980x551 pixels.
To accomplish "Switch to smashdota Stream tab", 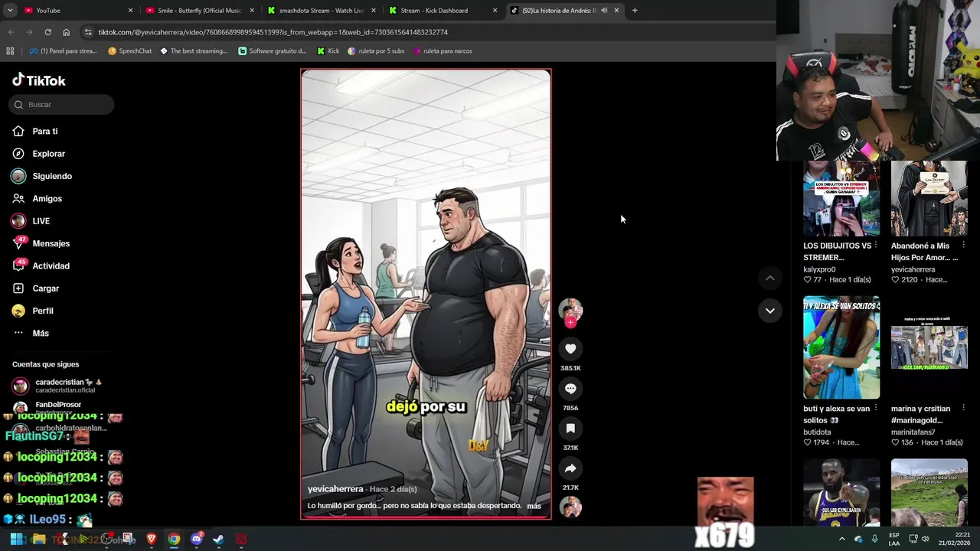I will [322, 11].
